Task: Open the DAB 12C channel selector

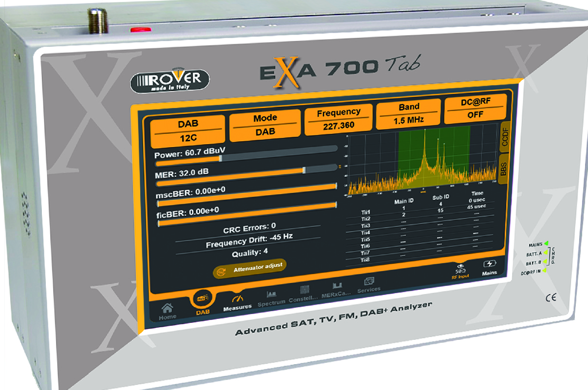Action: click(187, 131)
